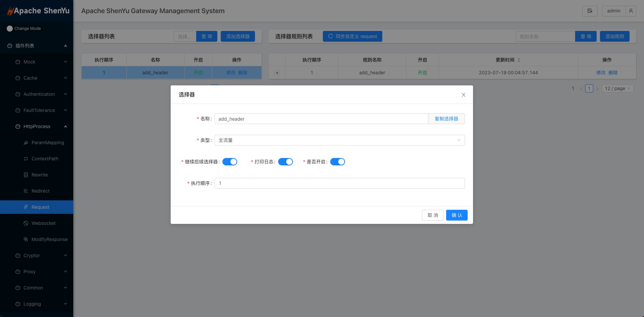The height and width of the screenshot is (317, 644).
Task: Open the 类型 dropdown showing 全流量
Action: pos(339,140)
